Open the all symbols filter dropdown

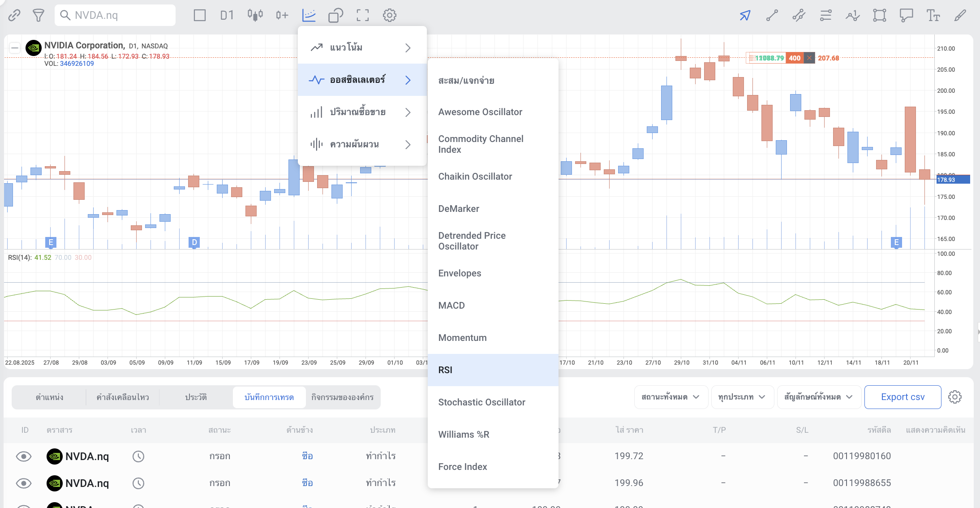818,397
